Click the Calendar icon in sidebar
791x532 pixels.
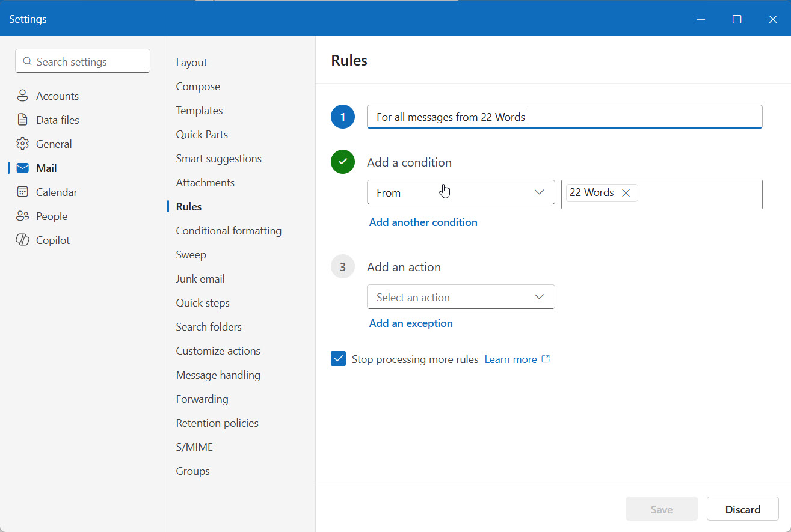(23, 192)
